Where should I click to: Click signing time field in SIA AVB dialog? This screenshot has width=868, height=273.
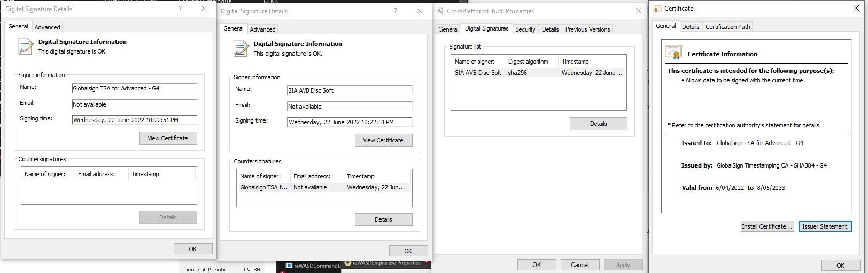click(350, 122)
